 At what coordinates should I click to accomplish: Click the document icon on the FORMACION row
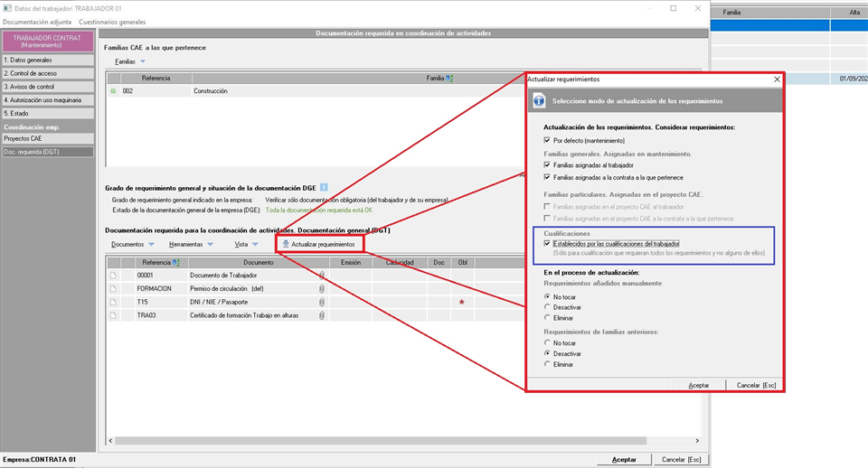pos(113,288)
